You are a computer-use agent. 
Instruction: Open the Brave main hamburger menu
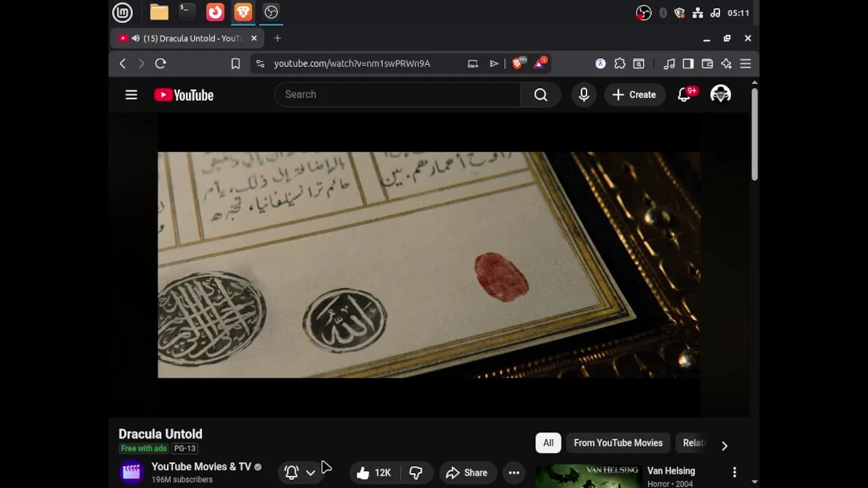coord(745,64)
